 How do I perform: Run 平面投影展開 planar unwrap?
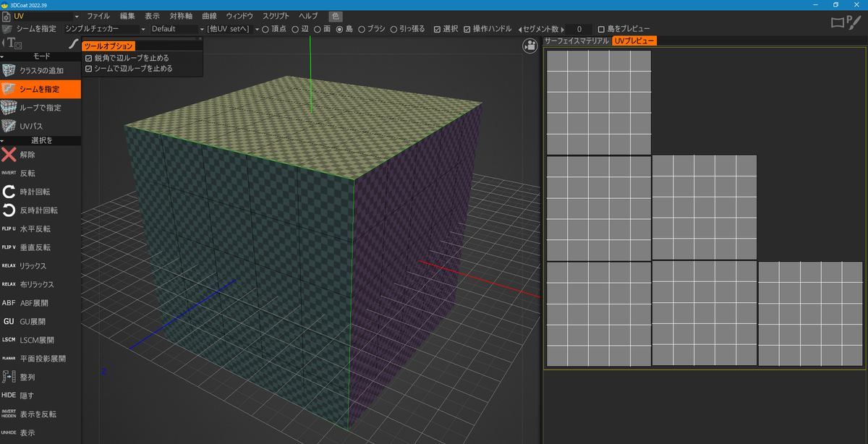(x=41, y=359)
